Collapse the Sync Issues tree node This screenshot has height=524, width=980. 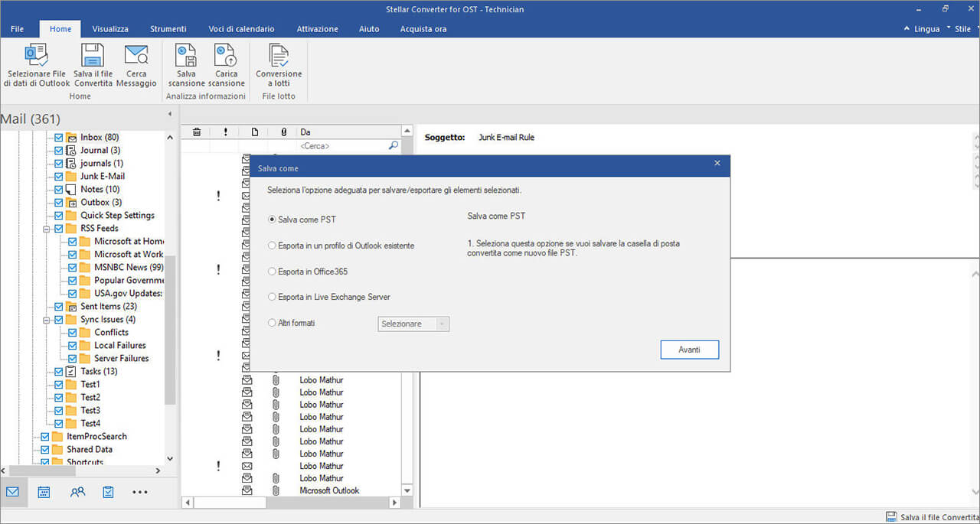(x=46, y=319)
